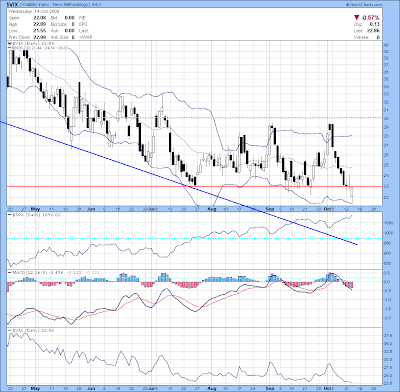Viewport: 400px width, 392px height.
Task: Select the red horizontal support line at 23
Action: (x=194, y=186)
